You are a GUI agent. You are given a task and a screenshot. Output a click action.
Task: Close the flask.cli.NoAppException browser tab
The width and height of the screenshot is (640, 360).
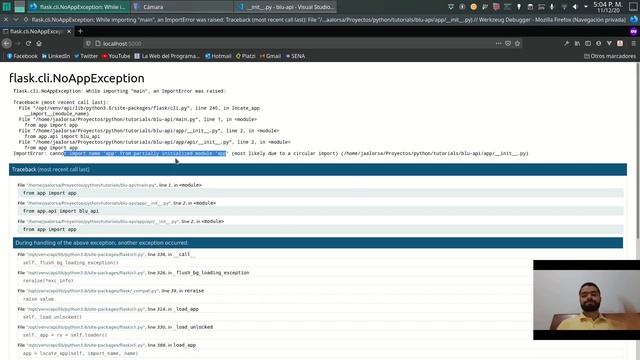(69, 31)
